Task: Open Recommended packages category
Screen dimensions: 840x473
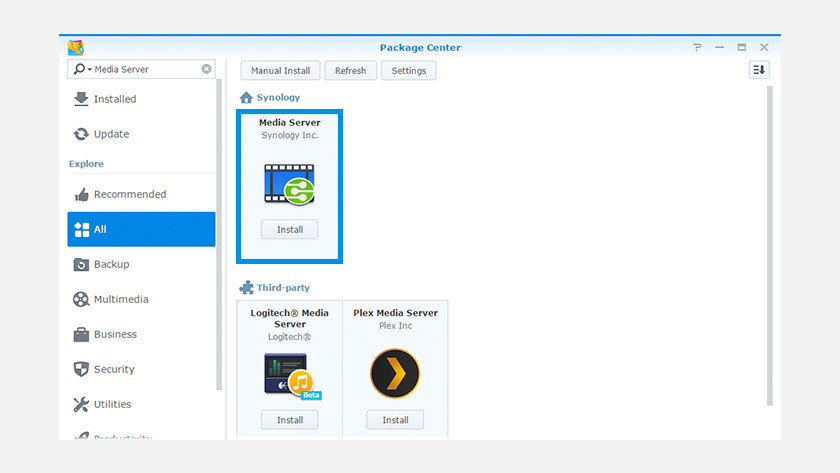Action: [x=141, y=194]
